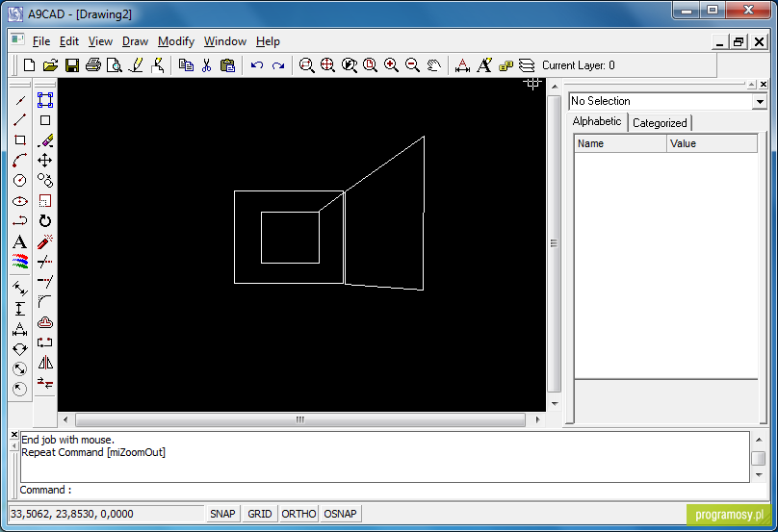The width and height of the screenshot is (778, 532).
Task: Open the View menu
Action: click(x=100, y=41)
